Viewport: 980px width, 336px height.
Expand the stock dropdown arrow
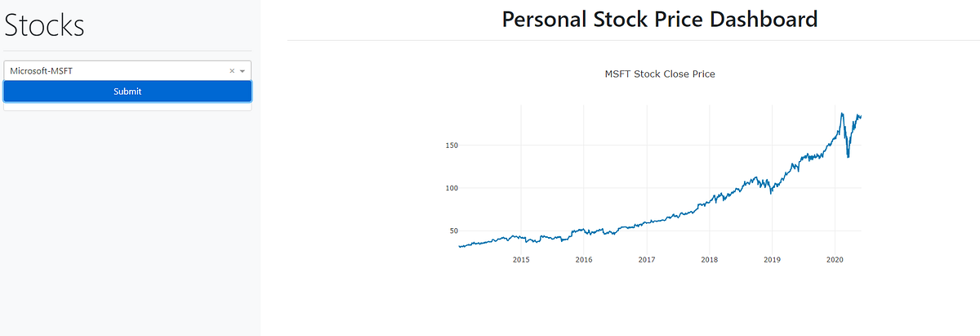coord(243,71)
